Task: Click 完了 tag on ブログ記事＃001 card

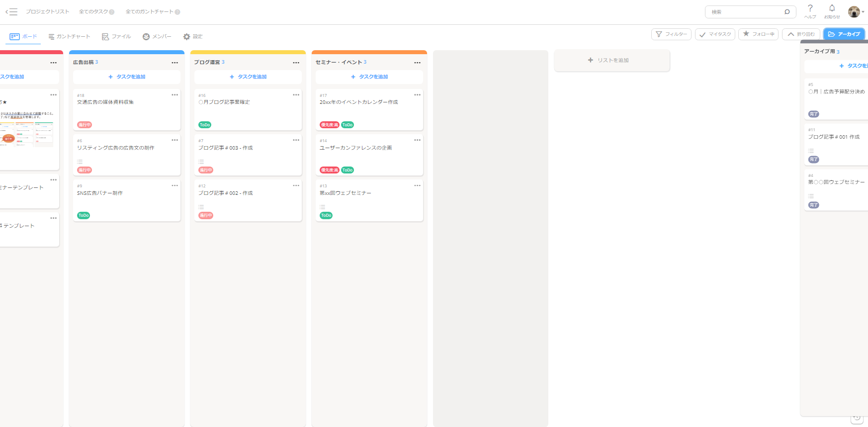Action: pyautogui.click(x=813, y=160)
